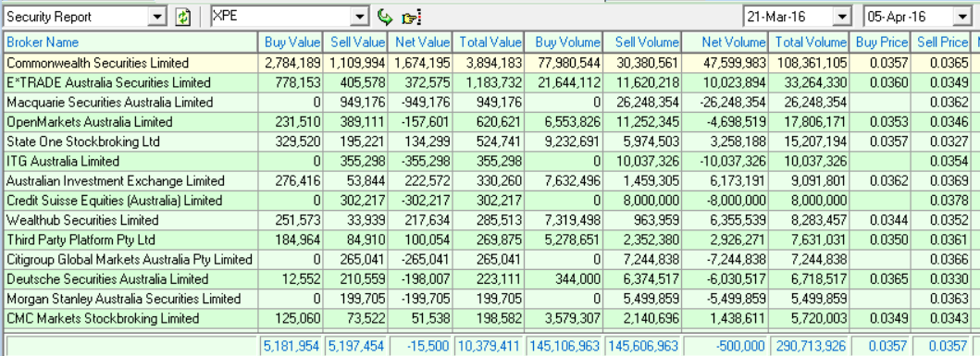Image resolution: width=980 pixels, height=356 pixels.
Task: Click footer total volume 290,713,926
Action: (x=809, y=346)
